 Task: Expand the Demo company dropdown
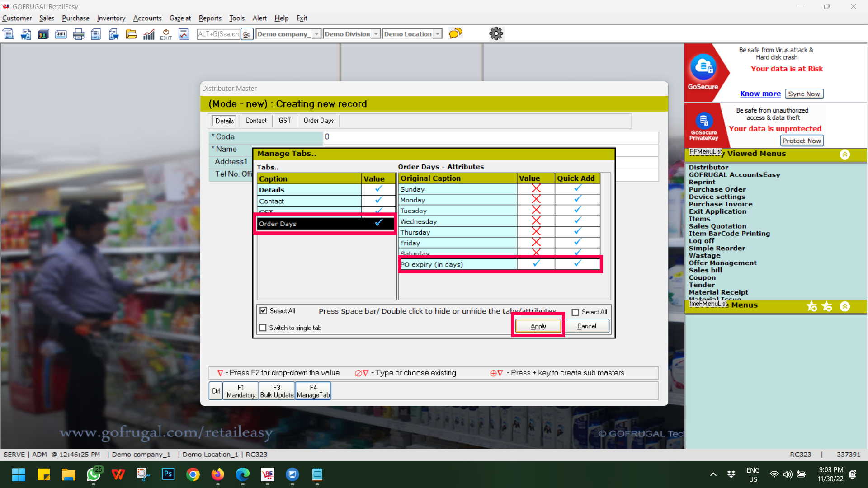pos(316,34)
